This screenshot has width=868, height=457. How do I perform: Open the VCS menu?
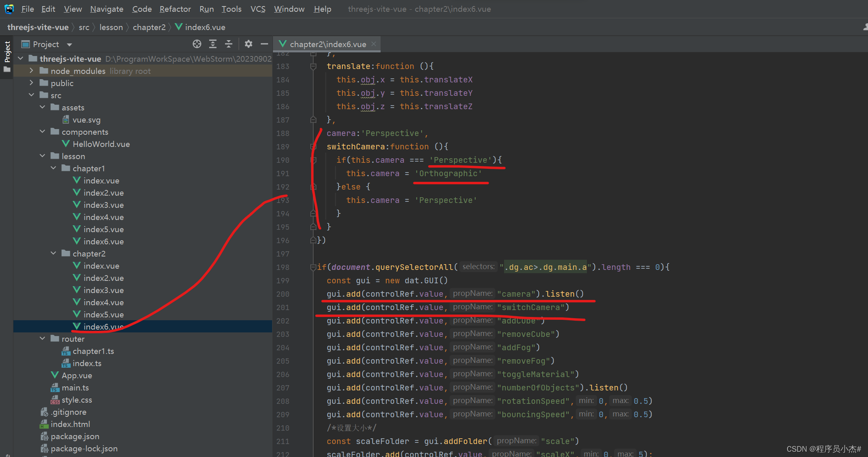click(x=258, y=9)
